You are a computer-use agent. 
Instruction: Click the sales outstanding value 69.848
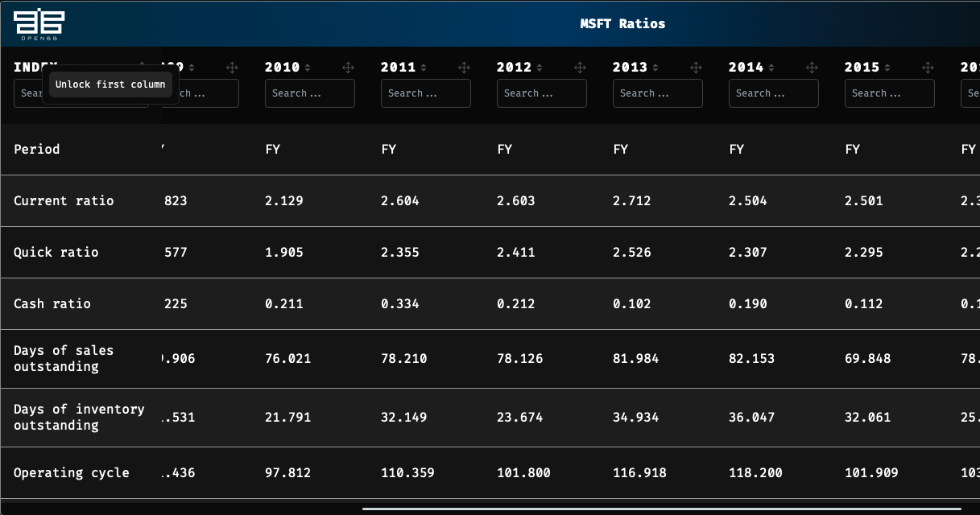click(x=868, y=358)
